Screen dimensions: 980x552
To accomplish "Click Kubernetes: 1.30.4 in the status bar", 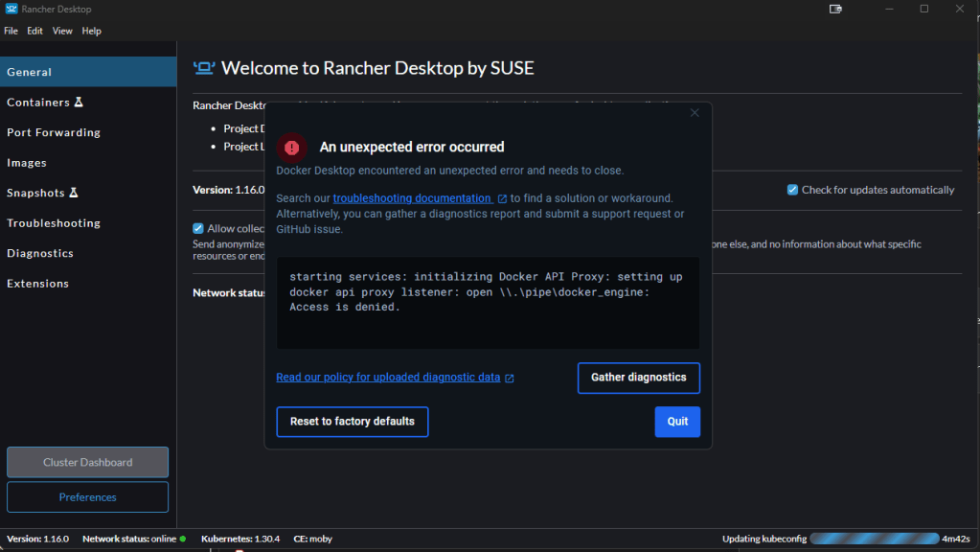I will (x=240, y=539).
